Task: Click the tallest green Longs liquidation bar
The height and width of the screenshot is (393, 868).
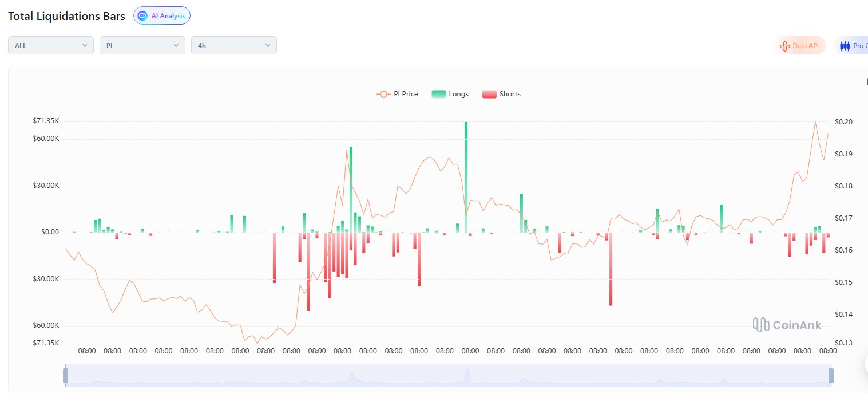Action: tap(466, 172)
